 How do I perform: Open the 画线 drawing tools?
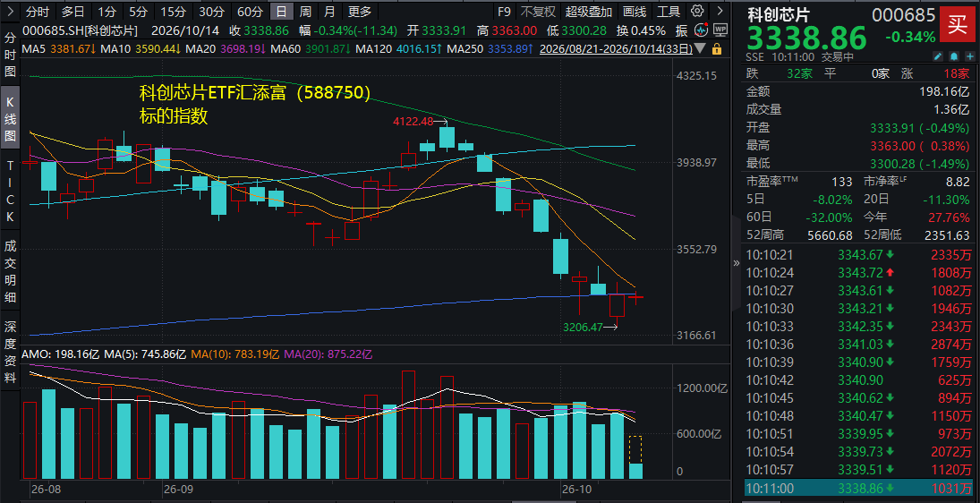click(635, 12)
